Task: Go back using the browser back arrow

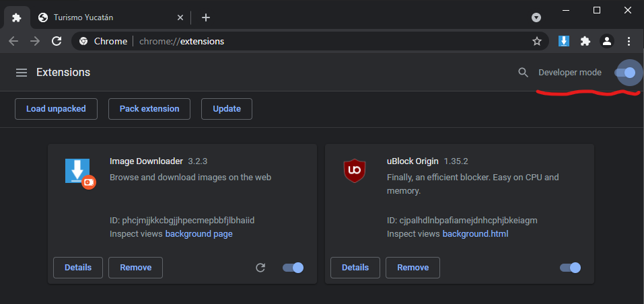Action: point(13,41)
